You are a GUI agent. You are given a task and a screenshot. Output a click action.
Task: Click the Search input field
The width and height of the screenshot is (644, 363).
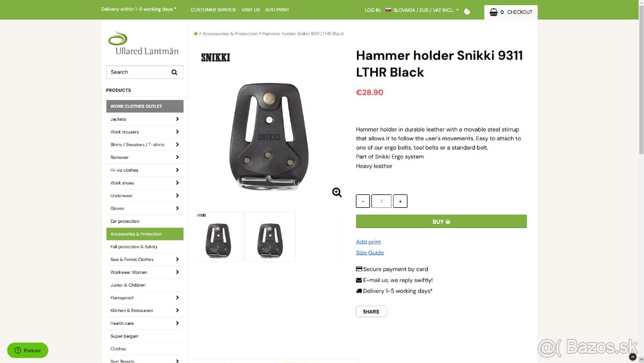pyautogui.click(x=138, y=72)
